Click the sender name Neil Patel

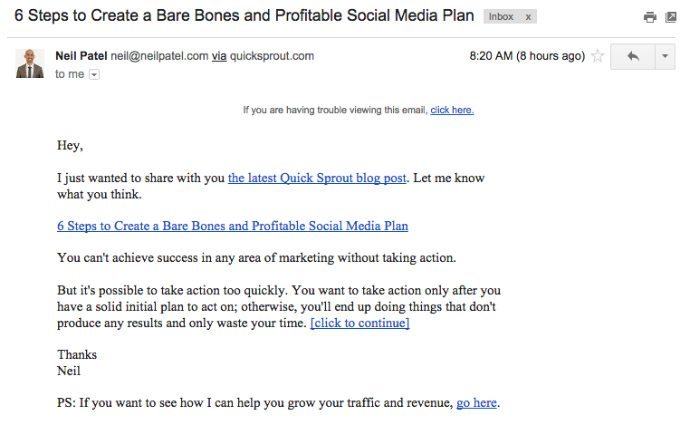pyautogui.click(x=80, y=56)
